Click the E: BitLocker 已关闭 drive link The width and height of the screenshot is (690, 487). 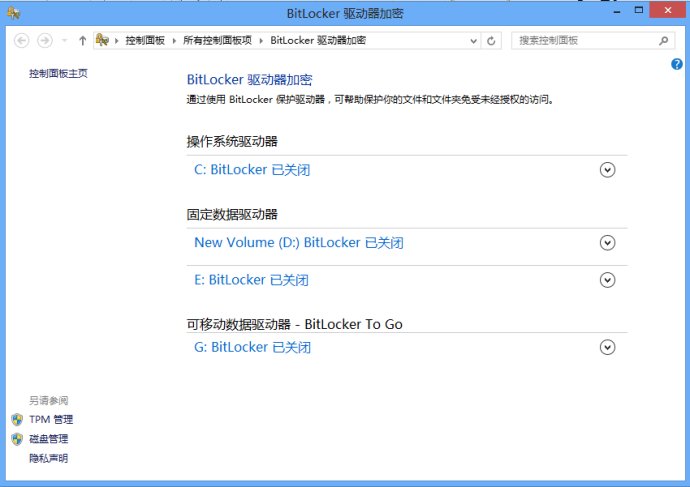click(x=251, y=280)
